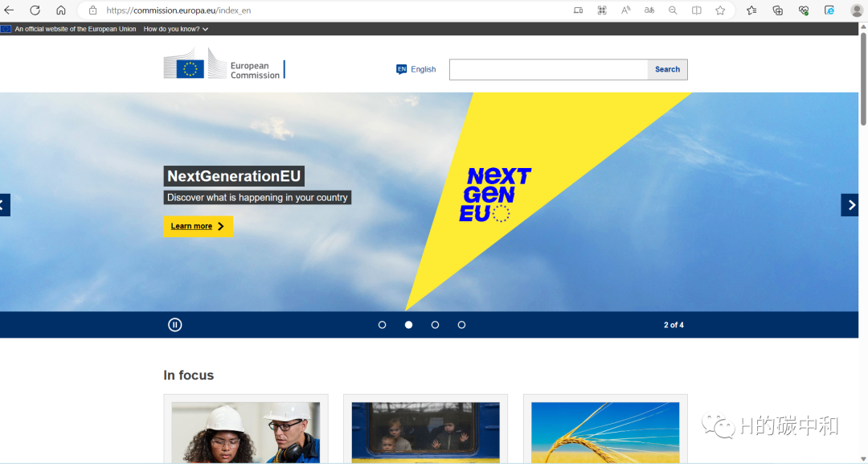Click the "2 of 4" slide counter text
This screenshot has height=464, width=868.
point(674,325)
